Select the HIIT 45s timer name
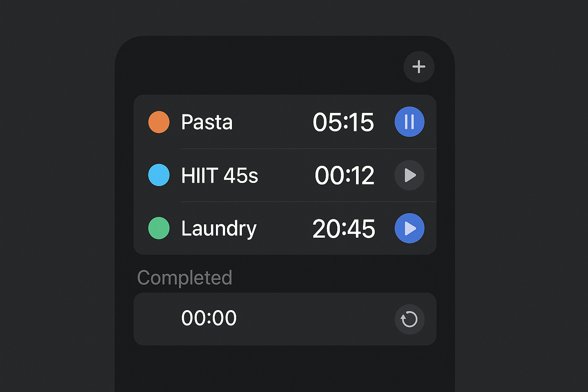The height and width of the screenshot is (392, 588). (219, 175)
